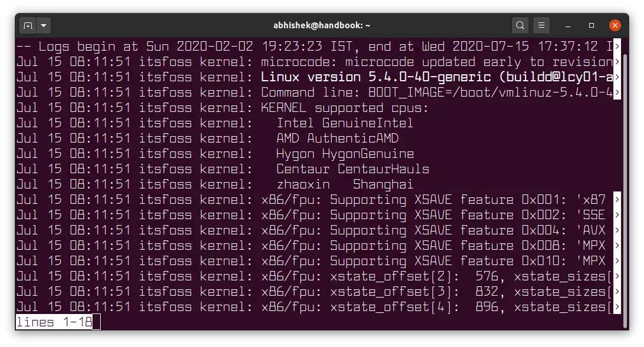
Task: Expand the new-tab dropdown arrow
Action: tap(44, 26)
